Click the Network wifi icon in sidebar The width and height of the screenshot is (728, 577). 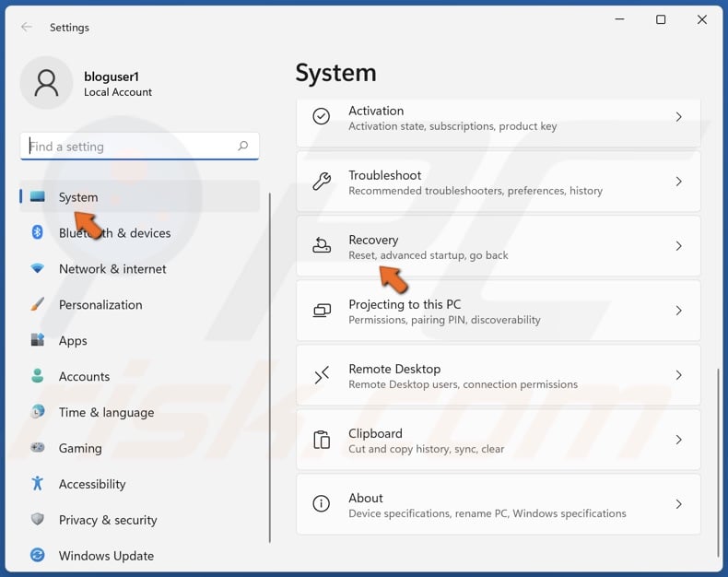click(38, 268)
